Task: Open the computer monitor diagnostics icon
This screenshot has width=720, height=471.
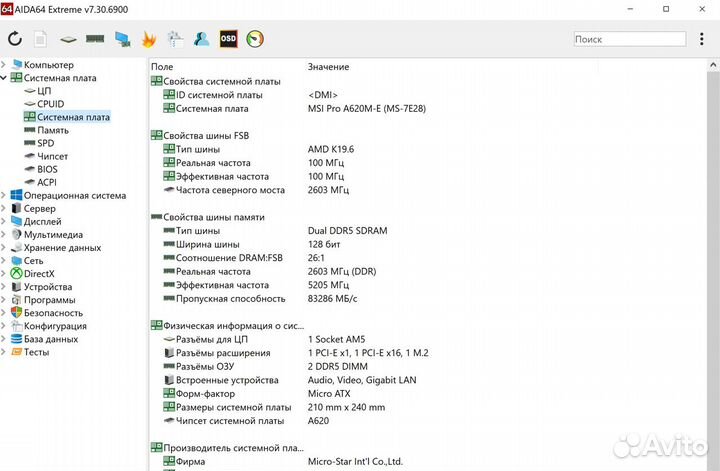Action: [123, 39]
